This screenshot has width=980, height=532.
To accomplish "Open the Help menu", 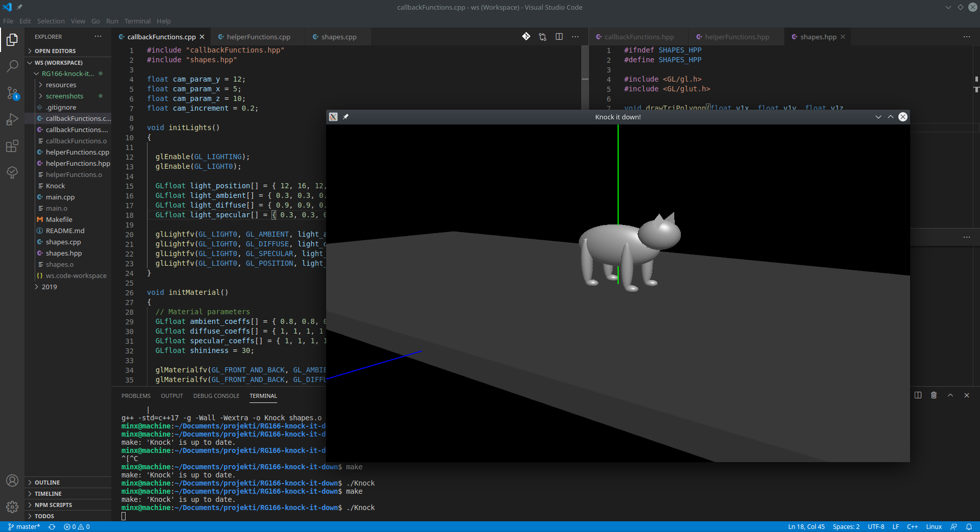I will pos(164,21).
